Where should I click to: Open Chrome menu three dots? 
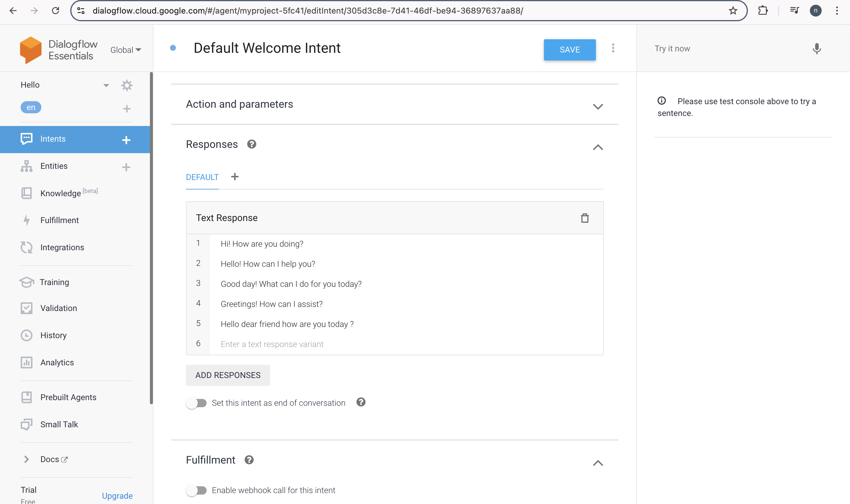(x=837, y=11)
